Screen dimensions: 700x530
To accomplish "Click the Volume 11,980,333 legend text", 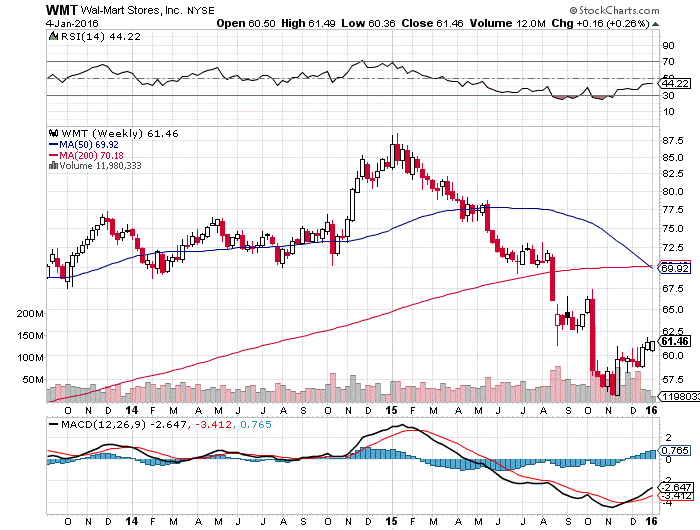I will pos(100,166).
